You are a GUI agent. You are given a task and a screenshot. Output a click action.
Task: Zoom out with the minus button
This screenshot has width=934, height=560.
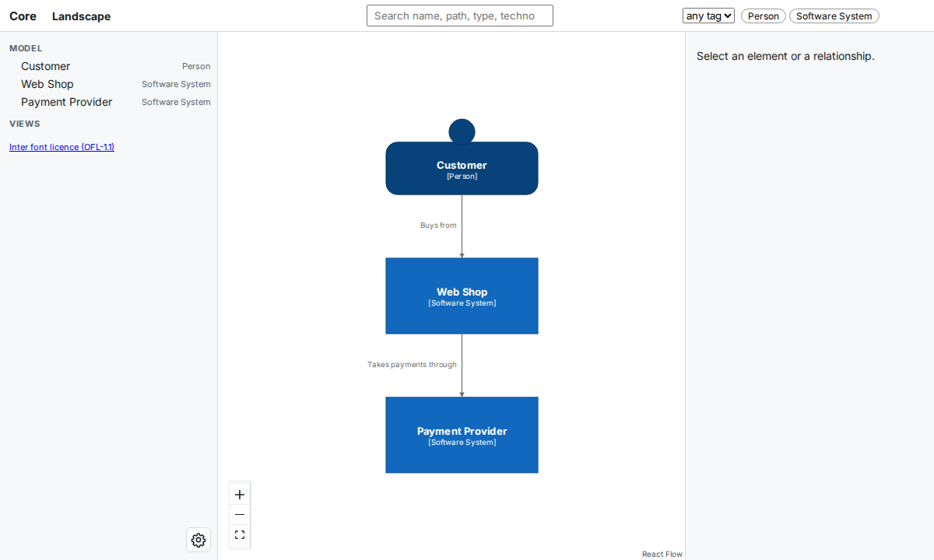pyautogui.click(x=240, y=515)
